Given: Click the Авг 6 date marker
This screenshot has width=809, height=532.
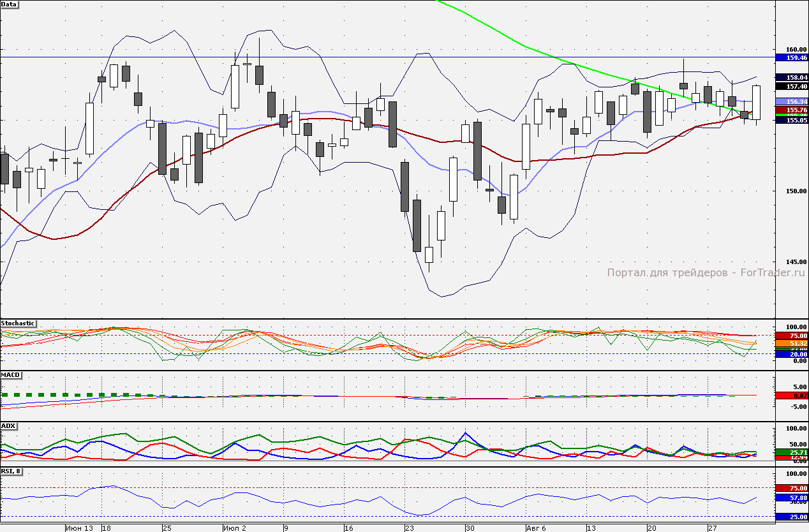Looking at the screenshot, I should [536, 528].
